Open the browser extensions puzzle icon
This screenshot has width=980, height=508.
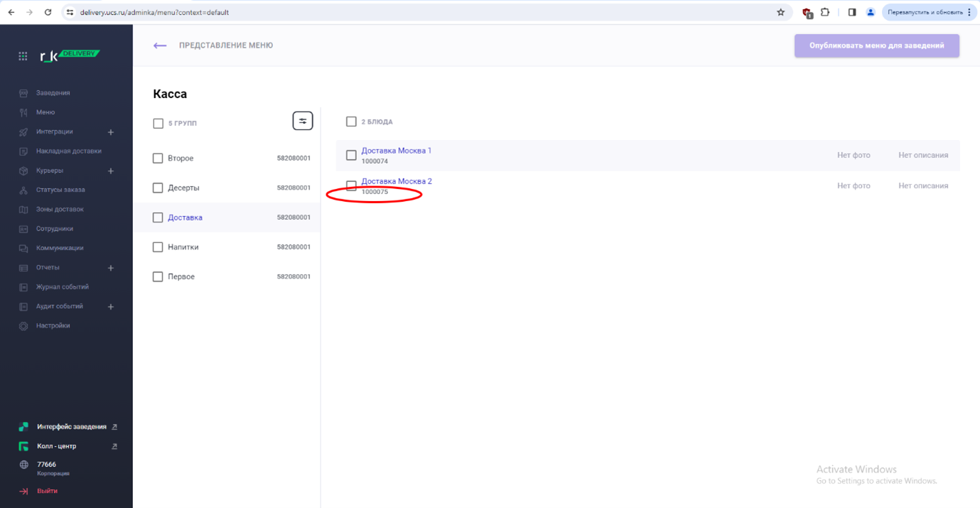(x=825, y=12)
